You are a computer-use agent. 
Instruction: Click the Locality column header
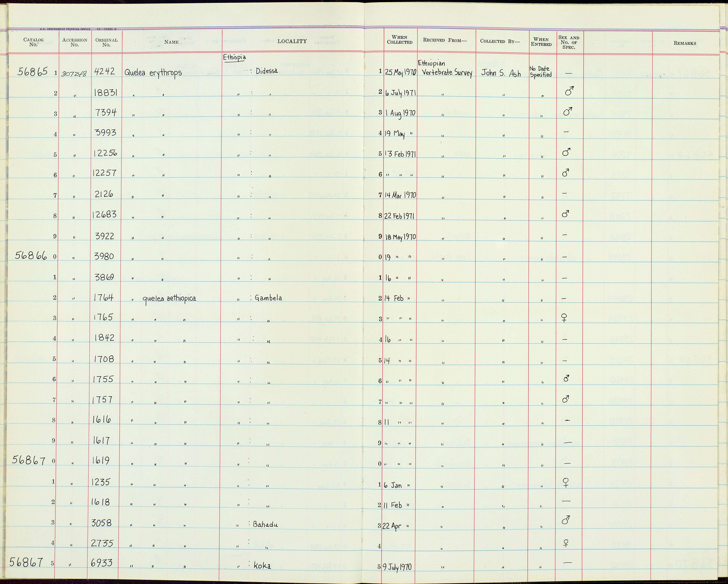[292, 41]
